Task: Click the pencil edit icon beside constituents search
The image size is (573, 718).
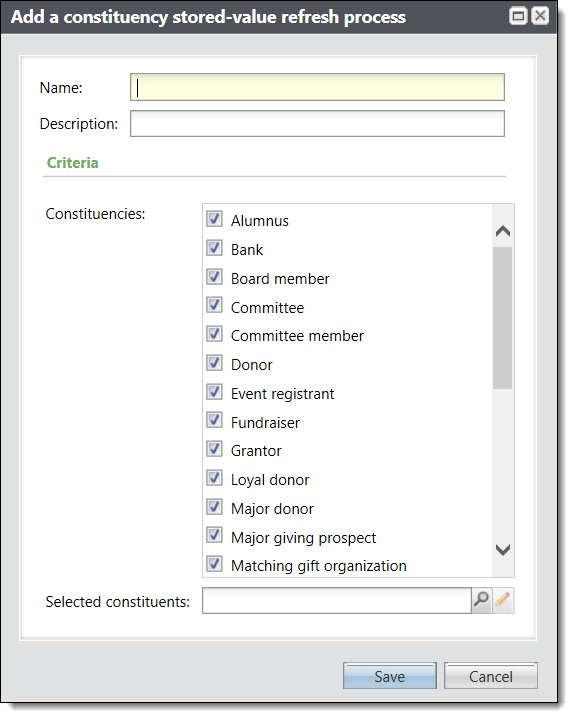Action: click(x=503, y=600)
